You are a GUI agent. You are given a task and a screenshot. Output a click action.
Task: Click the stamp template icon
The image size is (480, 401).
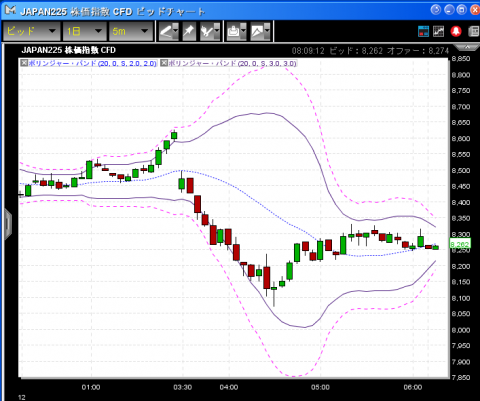click(x=234, y=31)
